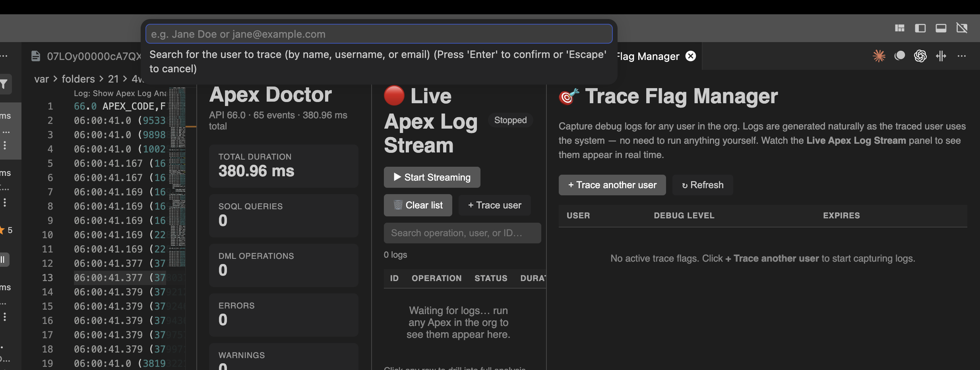
Task: Close the Flag Manager tab
Action: [x=691, y=56]
